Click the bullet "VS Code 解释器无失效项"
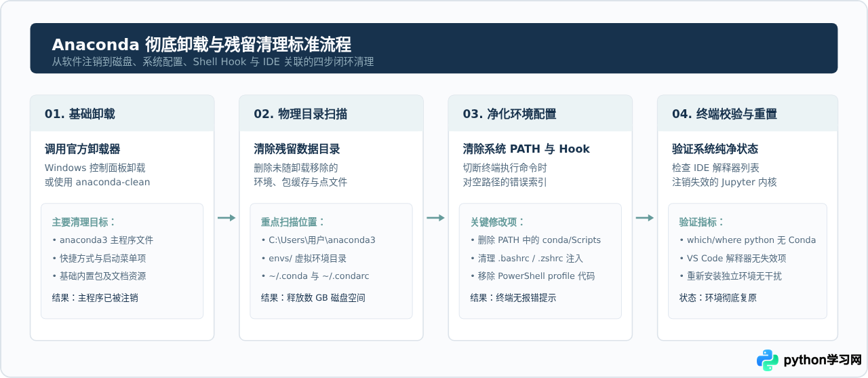 [x=732, y=259]
